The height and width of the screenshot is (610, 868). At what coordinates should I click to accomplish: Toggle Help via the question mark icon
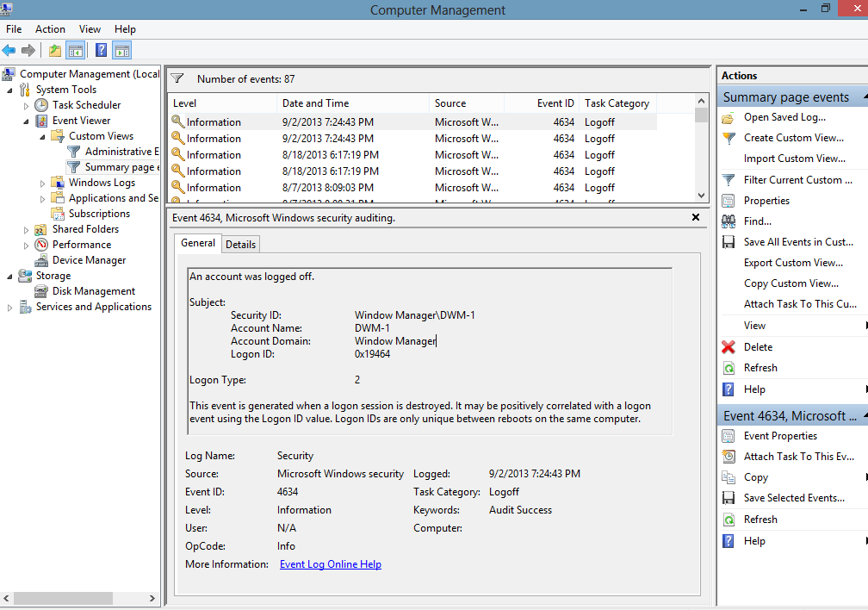pos(101,49)
